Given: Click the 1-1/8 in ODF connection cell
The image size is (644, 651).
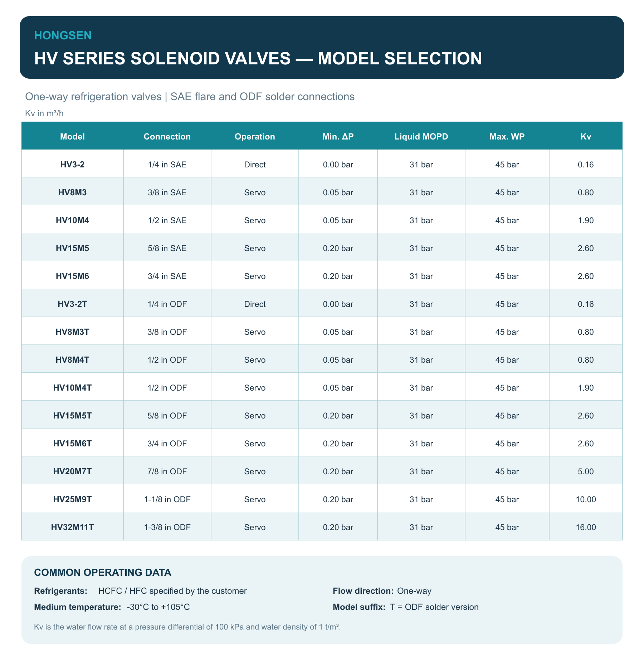Looking at the screenshot, I should coord(167,499).
